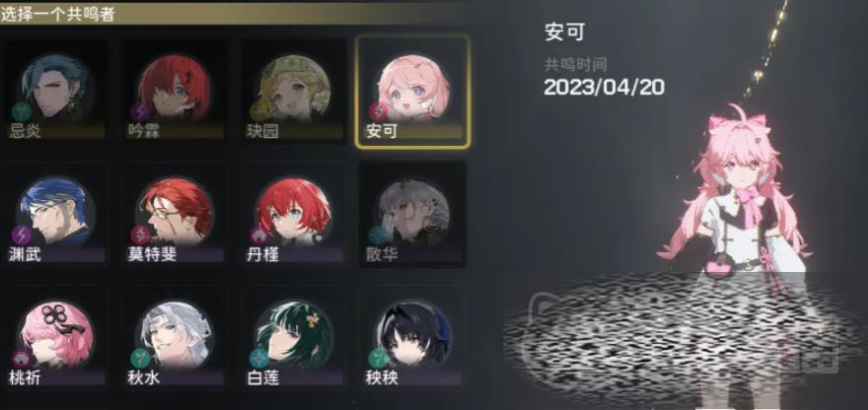Select the highlighted 安可 card

(x=413, y=92)
